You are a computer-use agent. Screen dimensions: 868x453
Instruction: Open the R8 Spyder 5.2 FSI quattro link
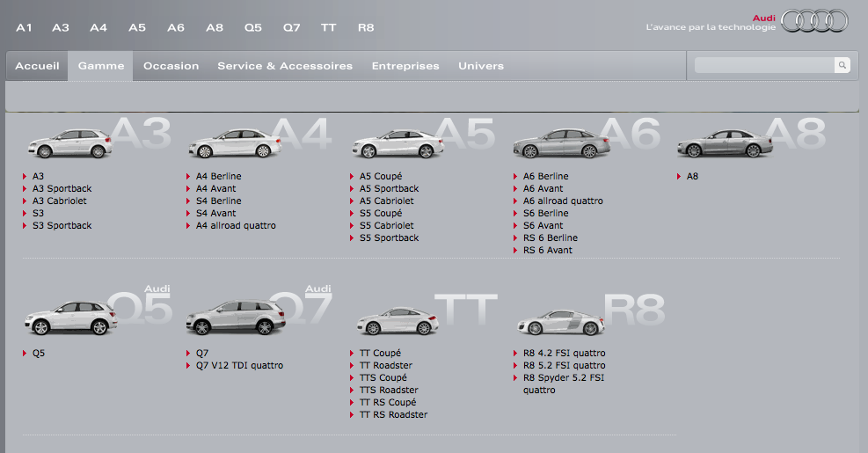[x=564, y=384]
